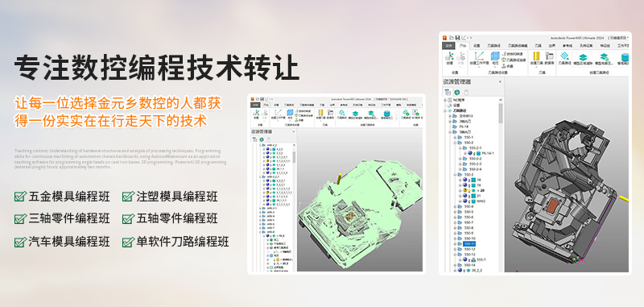Click the 单软件刀路编程班 banner item
This screenshot has width=644, height=307.
pyautogui.click(x=175, y=242)
